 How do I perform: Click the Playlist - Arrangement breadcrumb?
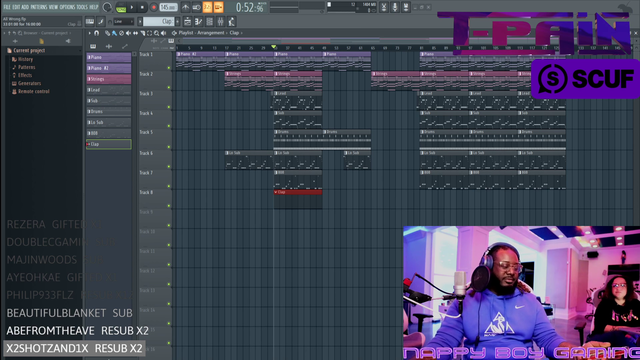pos(201,33)
